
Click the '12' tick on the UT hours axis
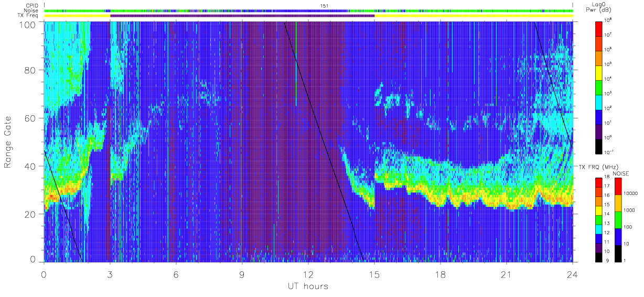click(308, 274)
